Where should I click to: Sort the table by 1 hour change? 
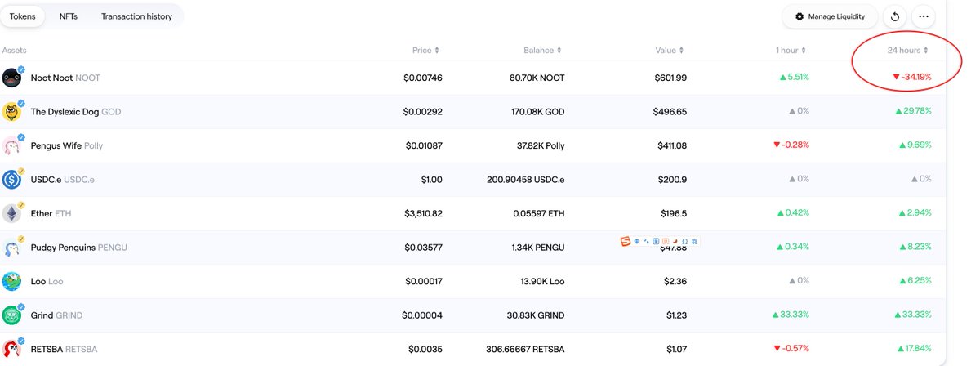tap(791, 51)
